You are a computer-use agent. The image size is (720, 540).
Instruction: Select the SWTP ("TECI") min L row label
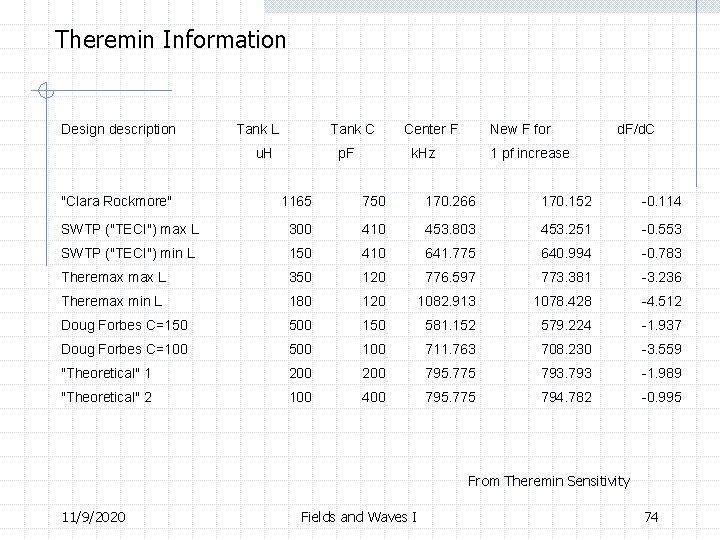128,253
